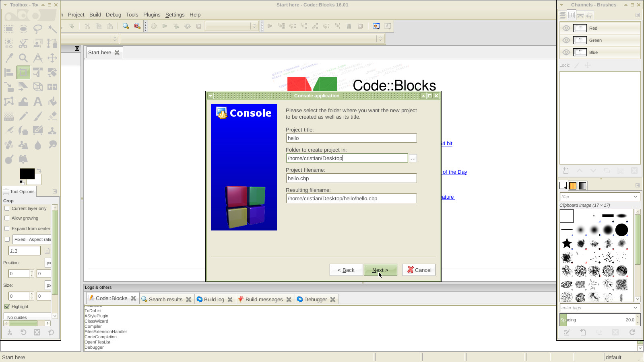Select the Color Picker eyedropper tool
644x362 pixels.
click(x=9, y=58)
